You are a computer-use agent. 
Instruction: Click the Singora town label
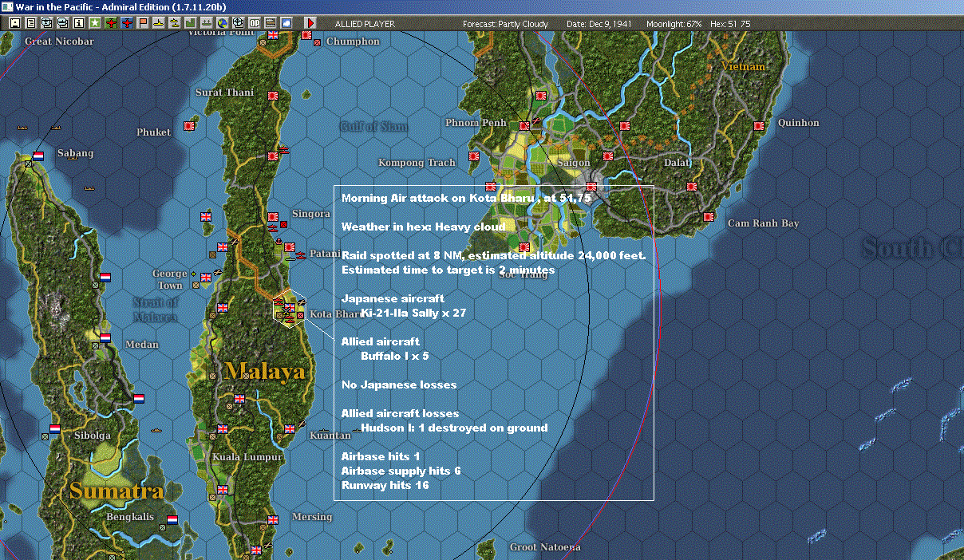311,214
